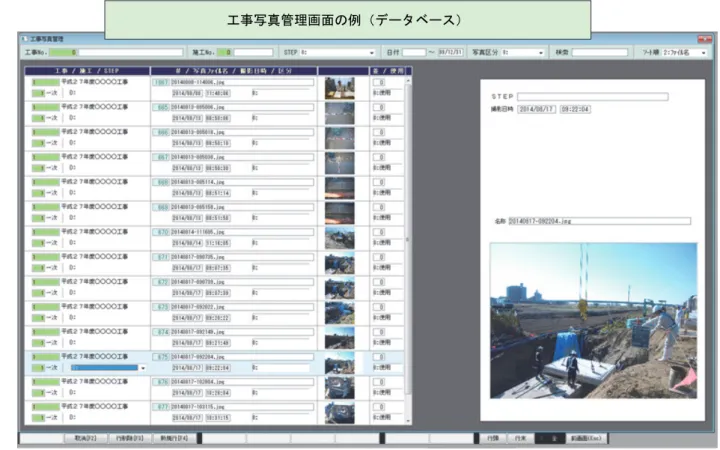The height and width of the screenshot is (450, 720).
Task: Click the large construction photo preview
Action: [x=593, y=321]
